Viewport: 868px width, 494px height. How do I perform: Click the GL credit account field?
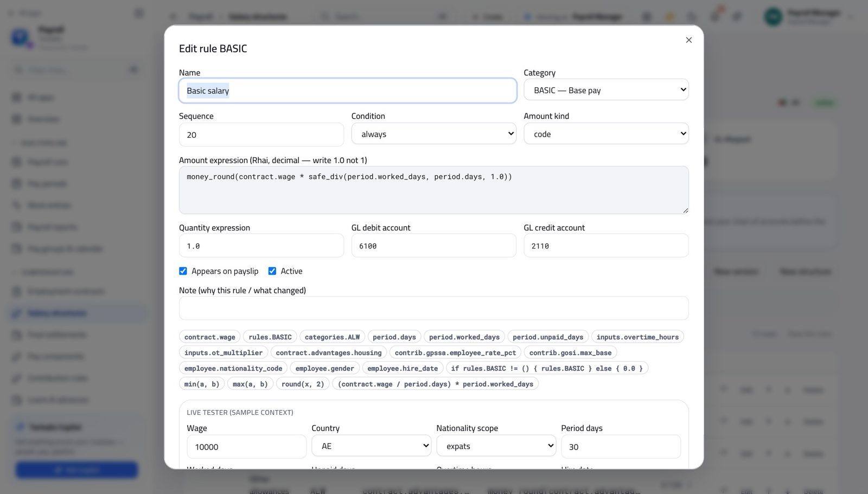click(x=606, y=246)
